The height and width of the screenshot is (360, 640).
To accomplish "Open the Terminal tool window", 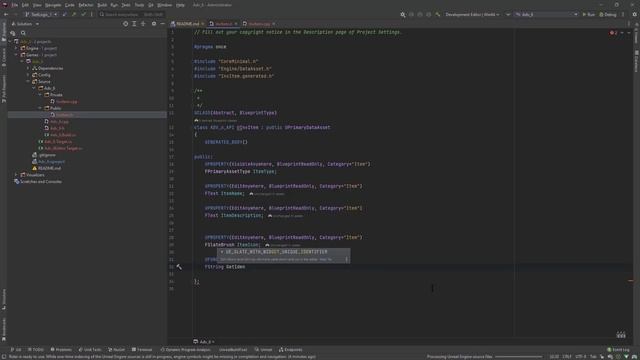I will coord(142,350).
